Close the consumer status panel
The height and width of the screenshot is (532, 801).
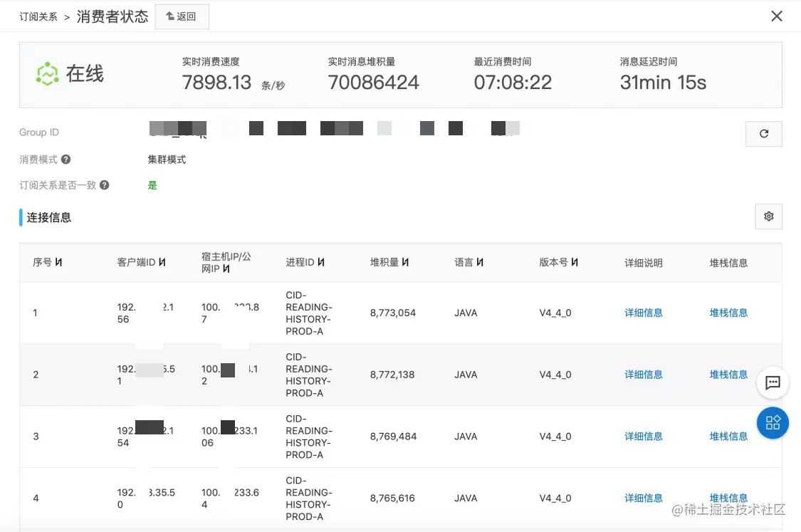click(777, 16)
